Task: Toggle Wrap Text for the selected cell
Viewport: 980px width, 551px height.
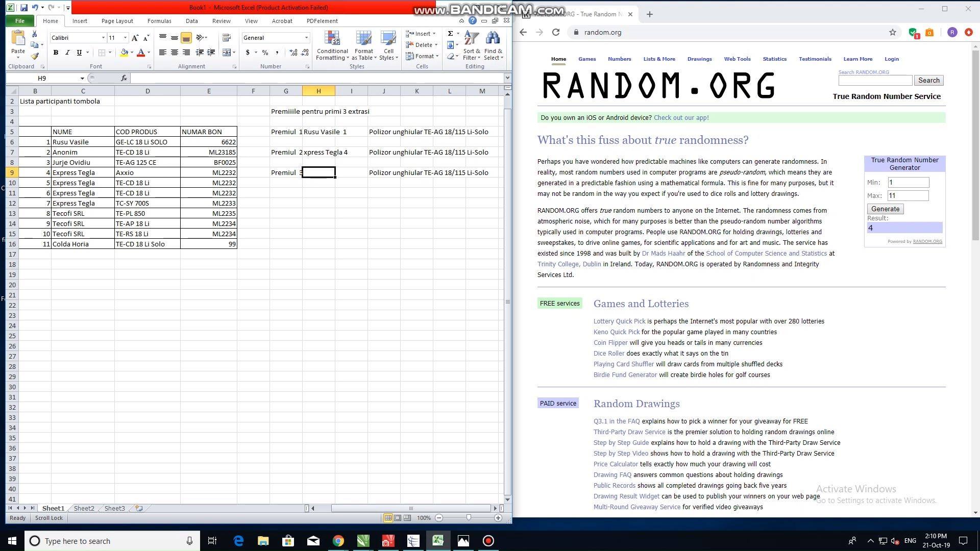Action: (227, 38)
